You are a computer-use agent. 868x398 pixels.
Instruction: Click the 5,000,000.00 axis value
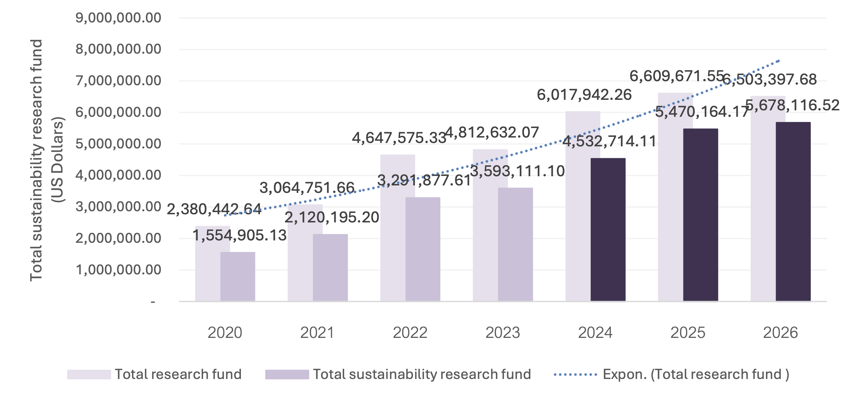(118, 144)
